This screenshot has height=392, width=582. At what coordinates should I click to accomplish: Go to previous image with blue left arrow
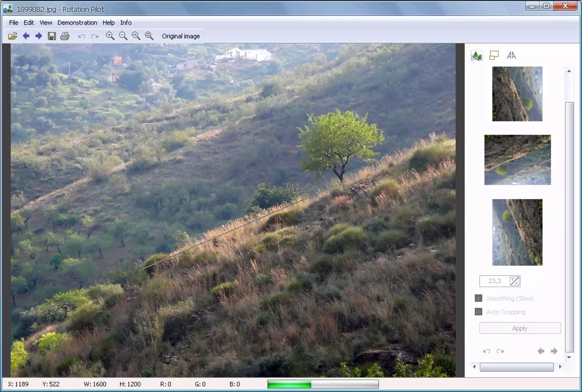click(26, 36)
